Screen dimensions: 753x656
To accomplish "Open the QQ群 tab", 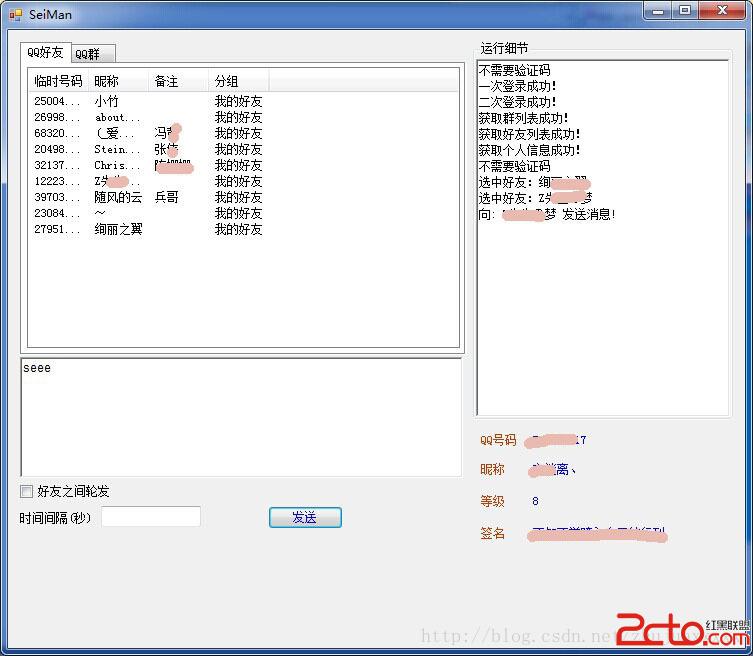I will [x=93, y=54].
